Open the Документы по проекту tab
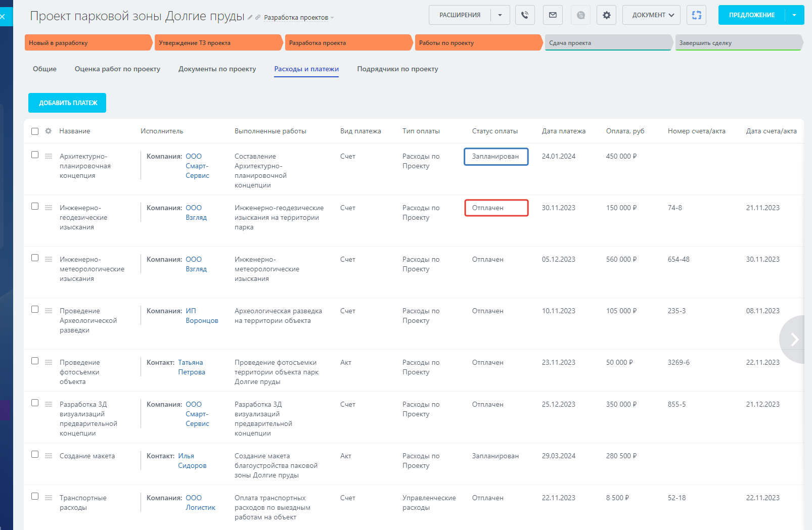Screen dimensions: 812x530 [217, 69]
